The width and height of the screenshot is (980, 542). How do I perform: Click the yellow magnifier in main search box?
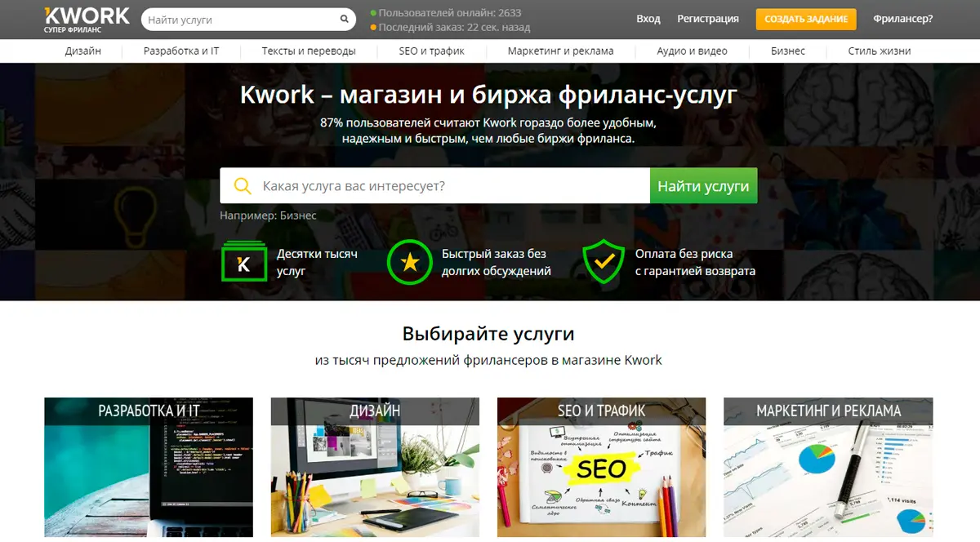243,186
